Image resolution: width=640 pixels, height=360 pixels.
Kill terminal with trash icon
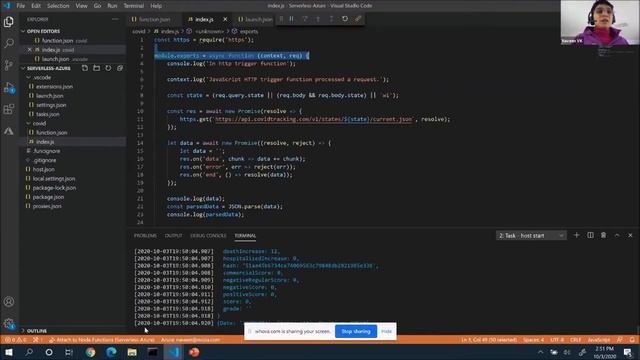click(x=603, y=236)
